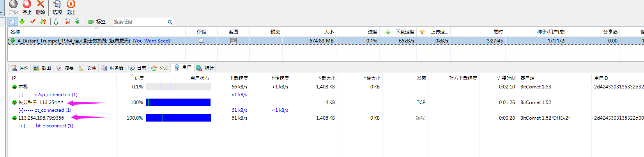Toggle the Tags (标签) filter button
644x157 pixels.
click(x=97, y=22)
